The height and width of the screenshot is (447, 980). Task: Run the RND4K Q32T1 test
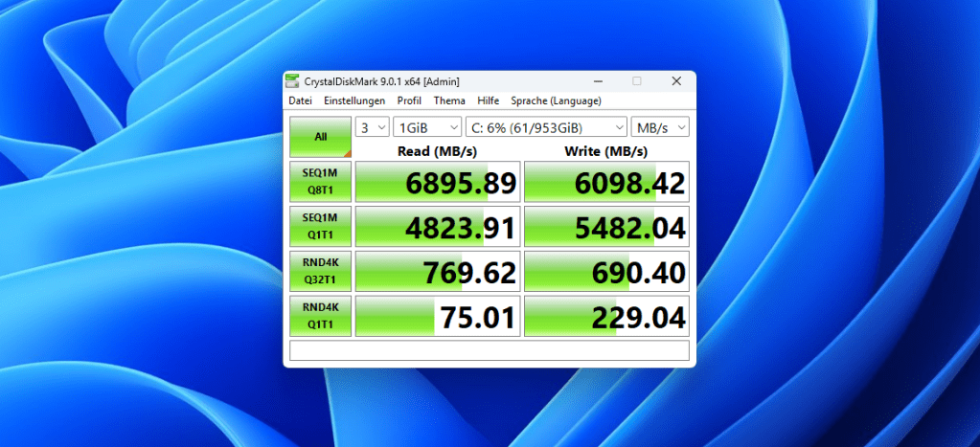click(321, 272)
